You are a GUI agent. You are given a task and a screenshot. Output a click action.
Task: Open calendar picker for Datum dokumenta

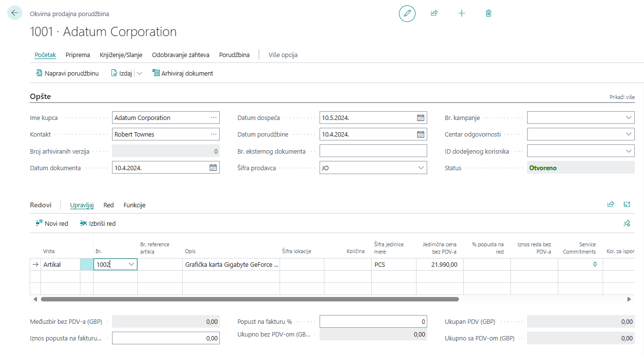click(x=213, y=168)
